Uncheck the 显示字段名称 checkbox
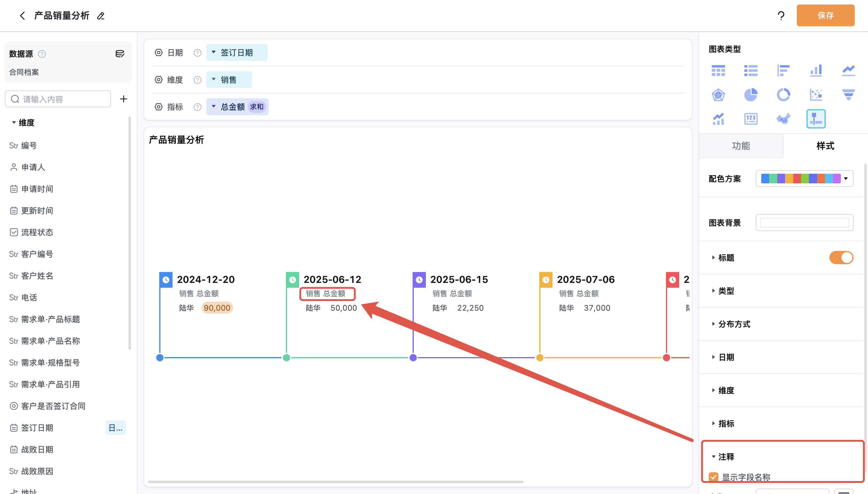 (713, 477)
